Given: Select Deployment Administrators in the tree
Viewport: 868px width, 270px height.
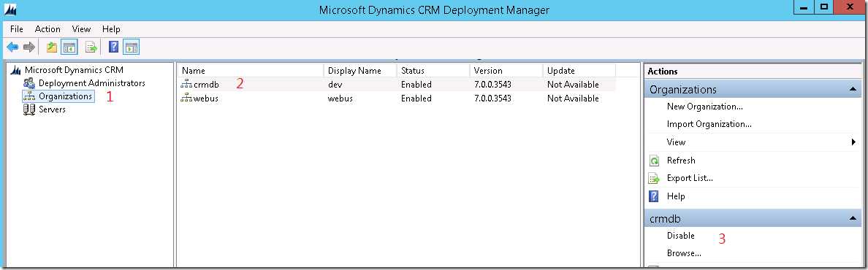Looking at the screenshot, I should [x=92, y=83].
